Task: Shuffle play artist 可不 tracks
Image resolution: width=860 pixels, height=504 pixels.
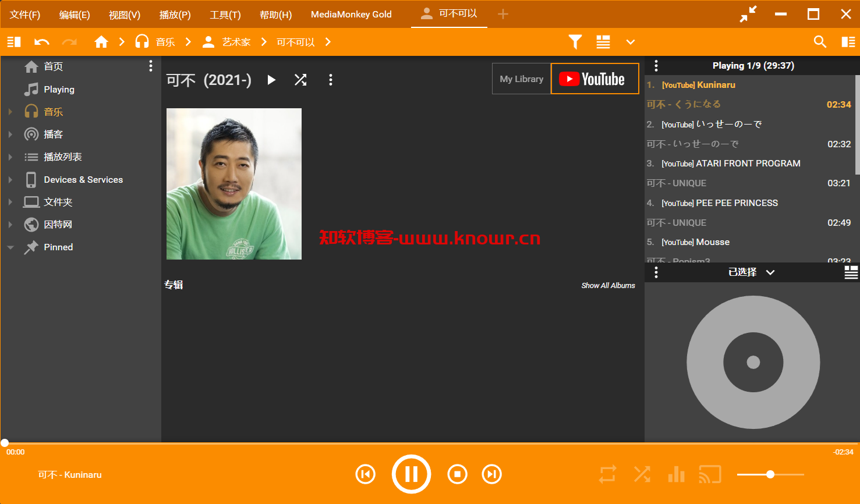Action: (x=300, y=80)
